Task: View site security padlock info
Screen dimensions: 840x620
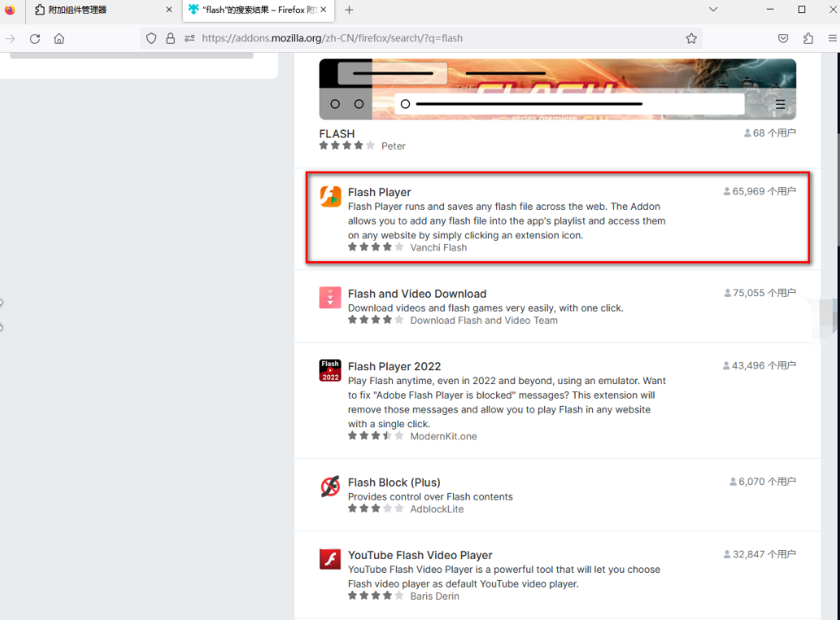Action: coord(170,38)
